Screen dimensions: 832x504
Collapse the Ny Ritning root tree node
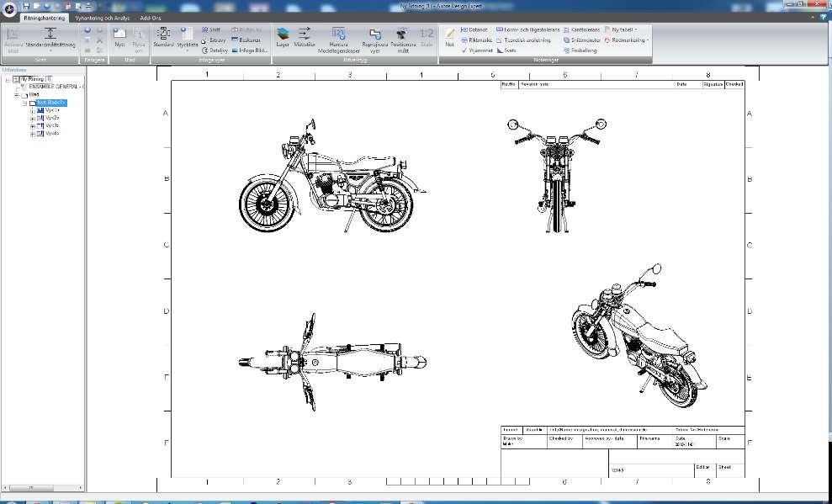8,80
